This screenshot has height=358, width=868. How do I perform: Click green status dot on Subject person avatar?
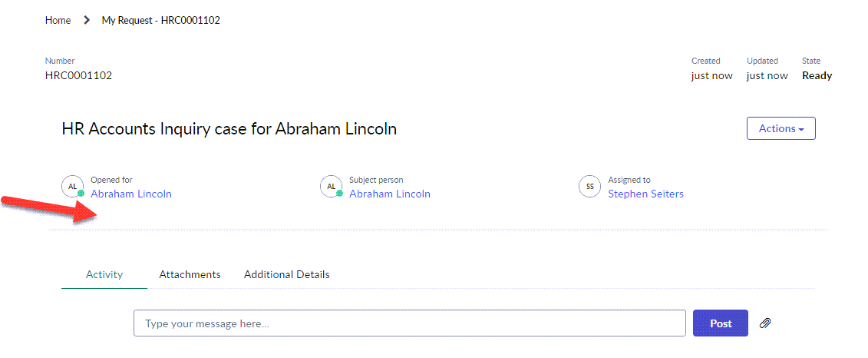point(339,194)
